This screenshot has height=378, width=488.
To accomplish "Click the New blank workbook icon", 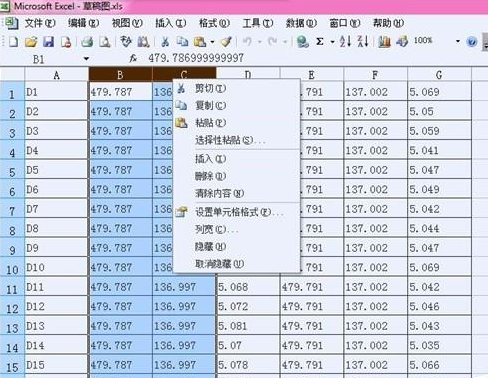I will [13, 42].
